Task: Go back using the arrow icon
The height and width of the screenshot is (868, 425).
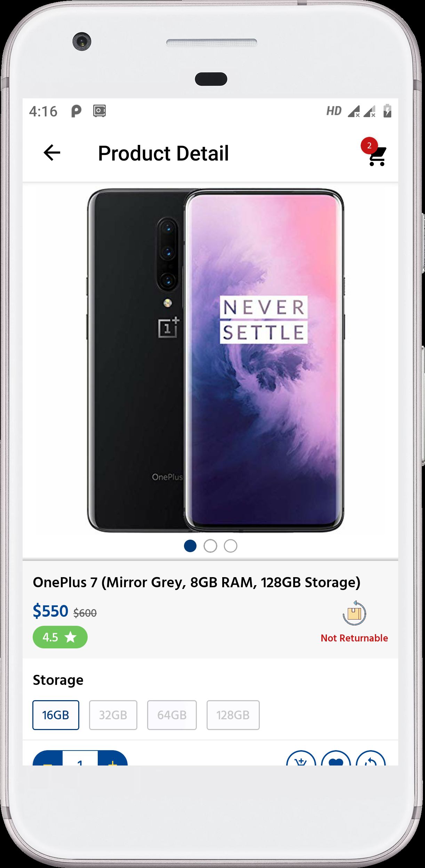Action: 52,153
